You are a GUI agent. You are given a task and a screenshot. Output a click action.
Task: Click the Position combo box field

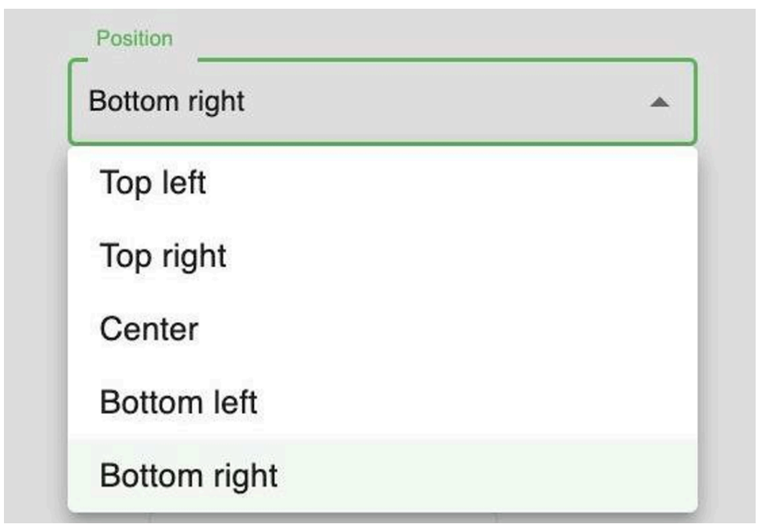(382, 102)
